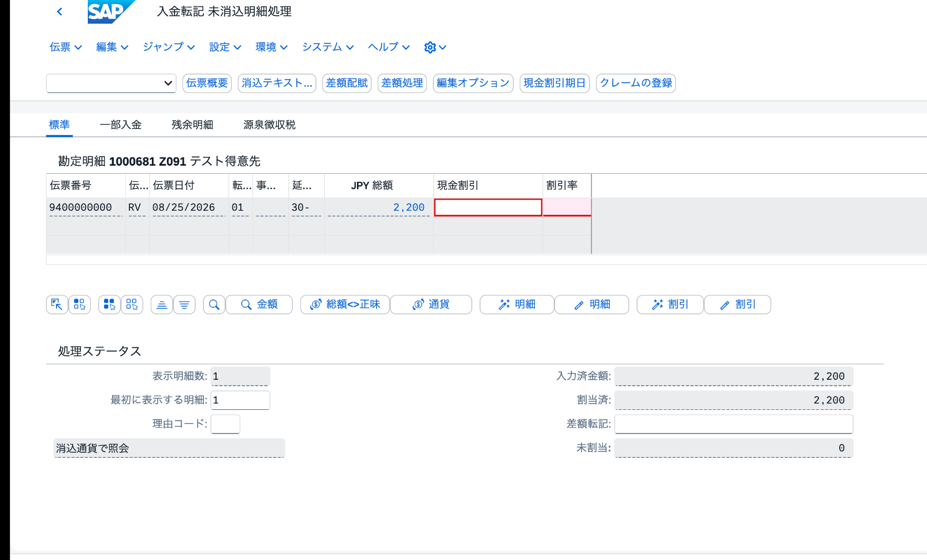927x560 pixels.
Task: Click the select cursor position icon
Action: click(x=57, y=304)
